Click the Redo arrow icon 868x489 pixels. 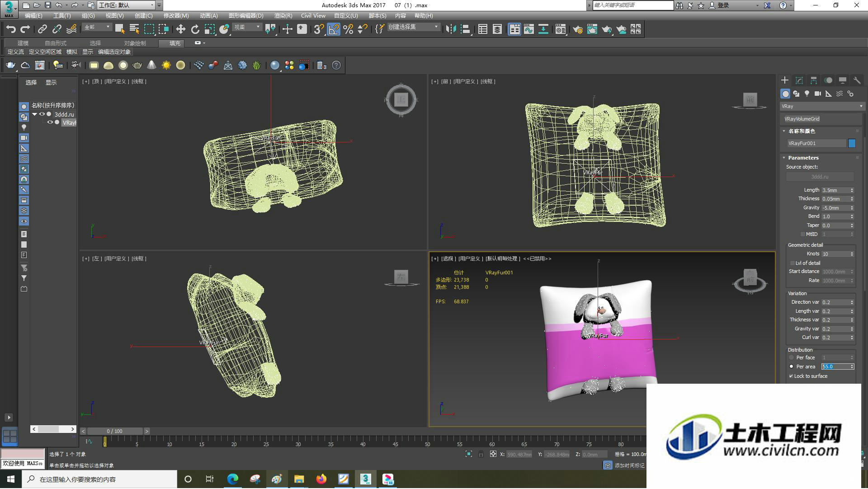tap(25, 29)
